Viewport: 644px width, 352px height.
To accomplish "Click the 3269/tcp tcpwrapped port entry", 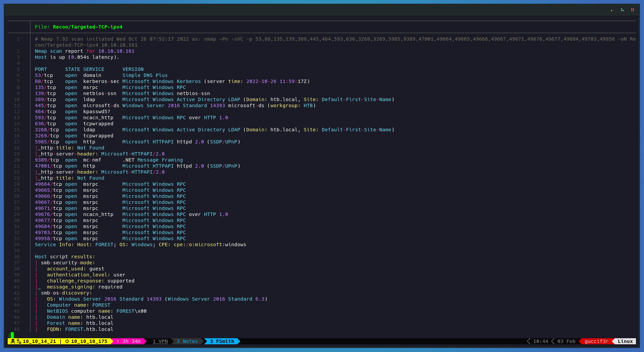I will tap(47, 136).
